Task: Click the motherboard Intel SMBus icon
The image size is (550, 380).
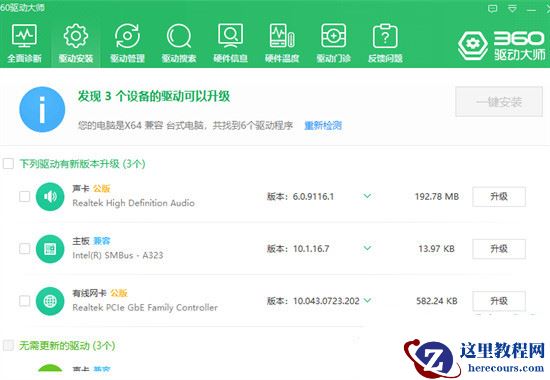Action: coord(50,249)
